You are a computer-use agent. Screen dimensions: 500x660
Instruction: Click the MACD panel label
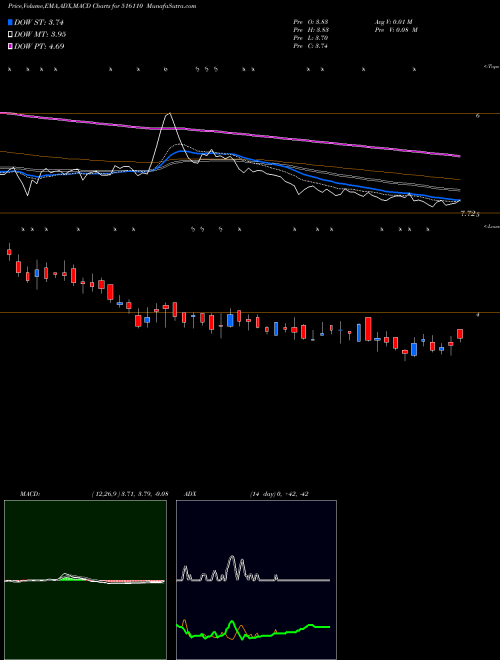pyautogui.click(x=30, y=494)
